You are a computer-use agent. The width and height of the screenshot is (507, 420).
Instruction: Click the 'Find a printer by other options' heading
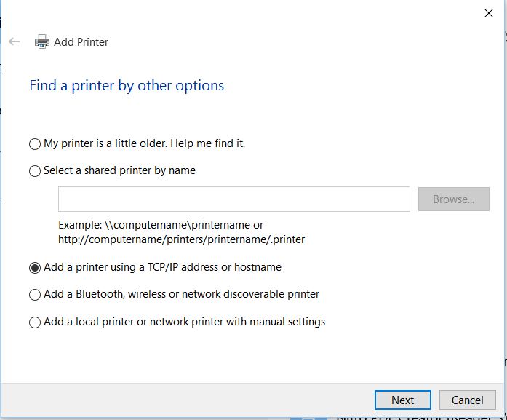click(x=127, y=86)
